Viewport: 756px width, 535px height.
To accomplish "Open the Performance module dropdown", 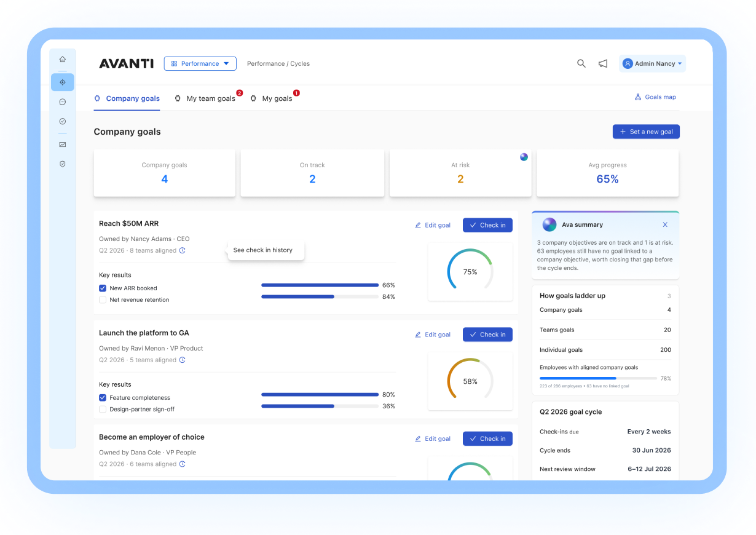I will pyautogui.click(x=200, y=63).
